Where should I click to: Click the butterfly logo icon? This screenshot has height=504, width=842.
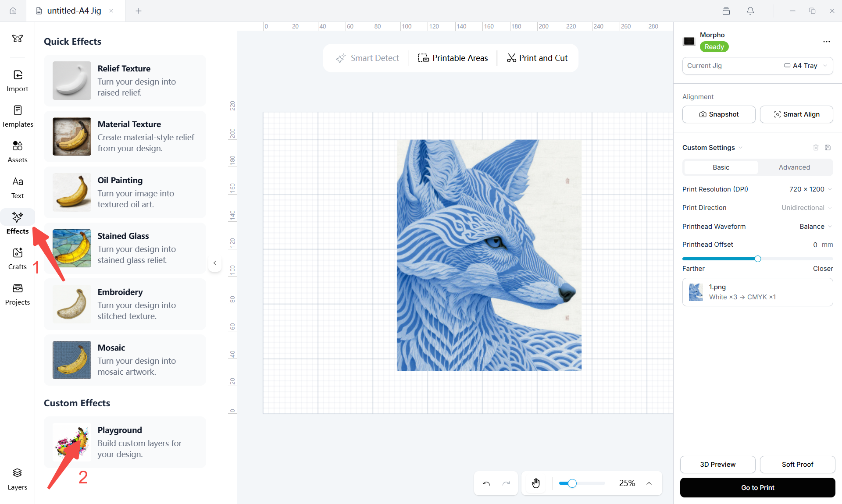pyautogui.click(x=18, y=39)
